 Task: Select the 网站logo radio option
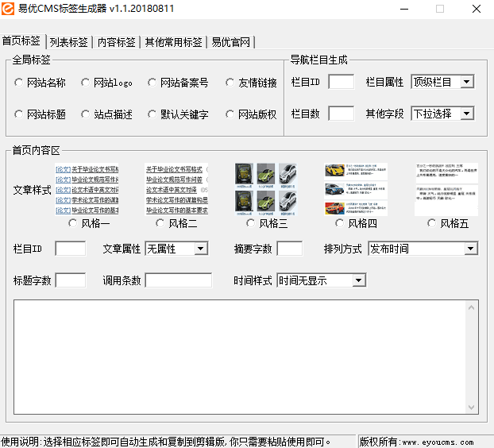(x=86, y=83)
